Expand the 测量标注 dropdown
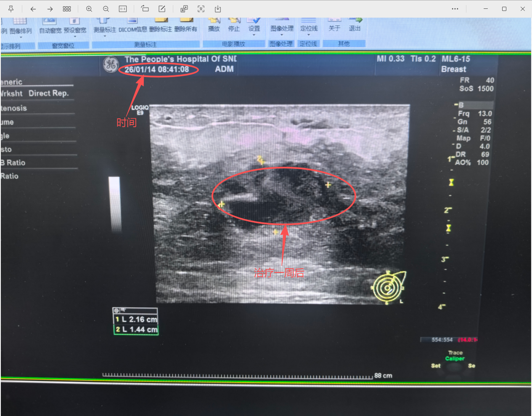The width and height of the screenshot is (532, 416). pyautogui.click(x=105, y=36)
